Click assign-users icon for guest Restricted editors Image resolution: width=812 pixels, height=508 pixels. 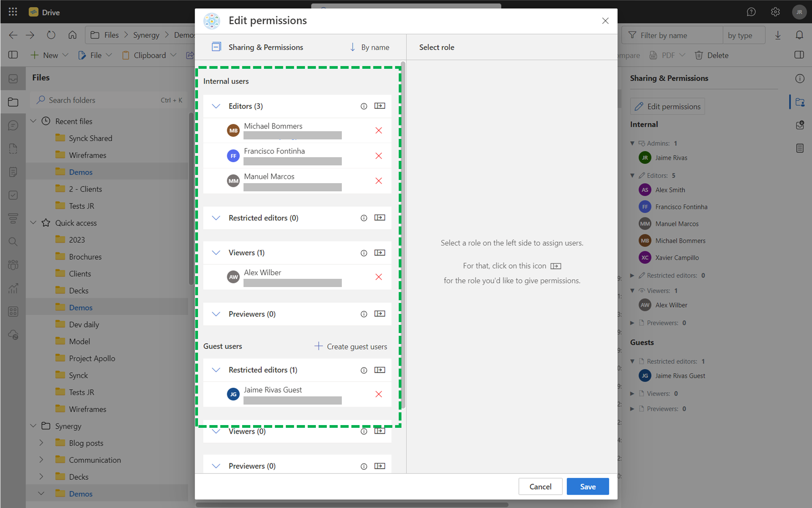click(380, 370)
